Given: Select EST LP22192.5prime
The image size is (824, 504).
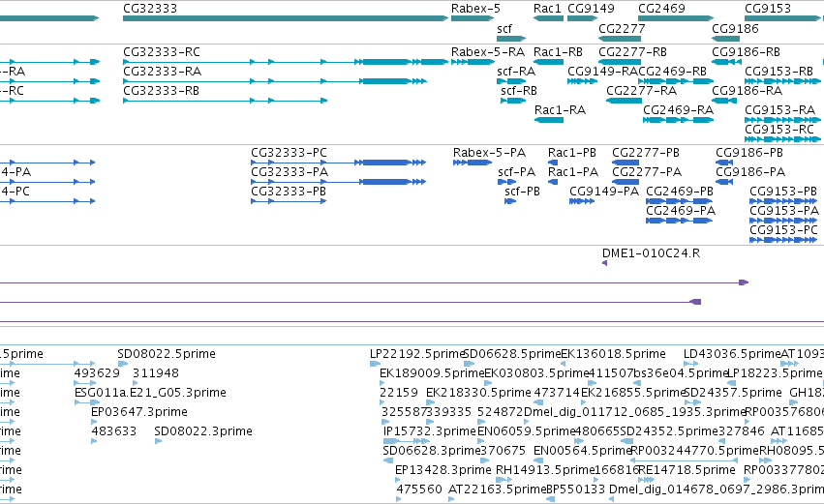Looking at the screenshot, I should 376,364.
